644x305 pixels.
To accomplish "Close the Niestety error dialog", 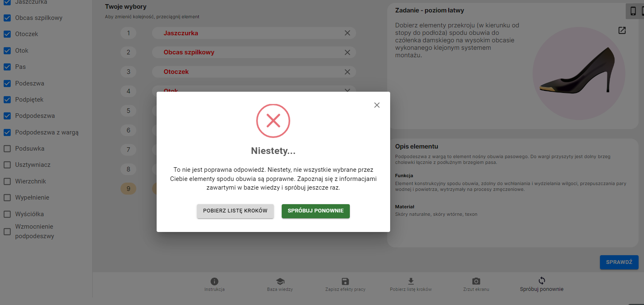I will pyautogui.click(x=377, y=105).
